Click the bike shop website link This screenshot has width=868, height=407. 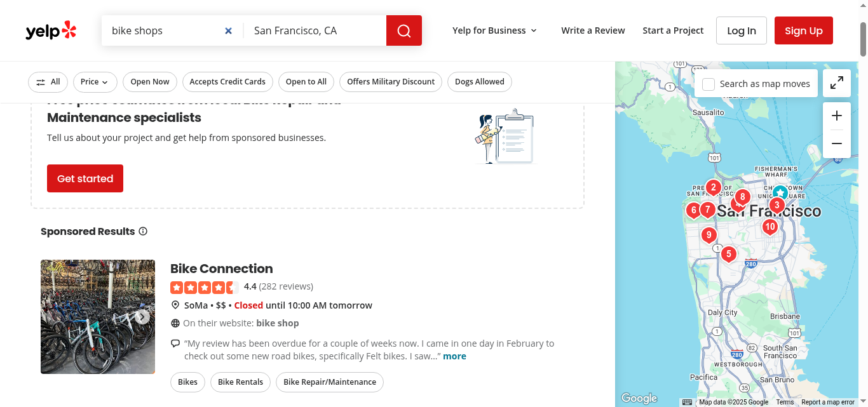[277, 323]
